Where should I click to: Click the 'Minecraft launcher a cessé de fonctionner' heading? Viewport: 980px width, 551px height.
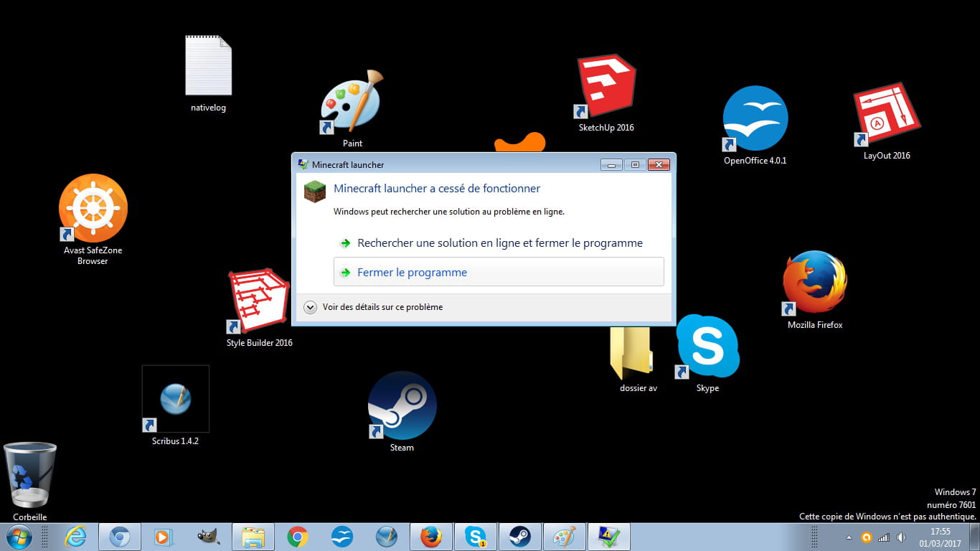click(x=437, y=189)
